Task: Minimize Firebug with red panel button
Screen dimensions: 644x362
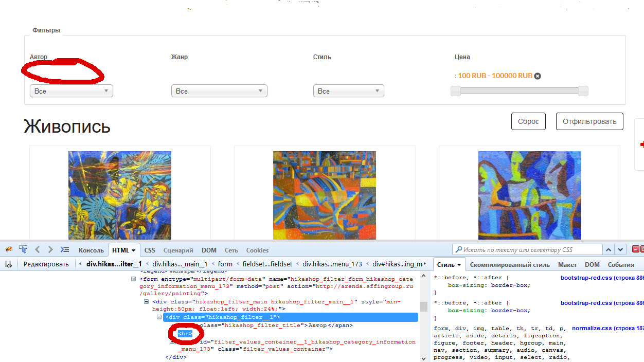Action: click(635, 249)
